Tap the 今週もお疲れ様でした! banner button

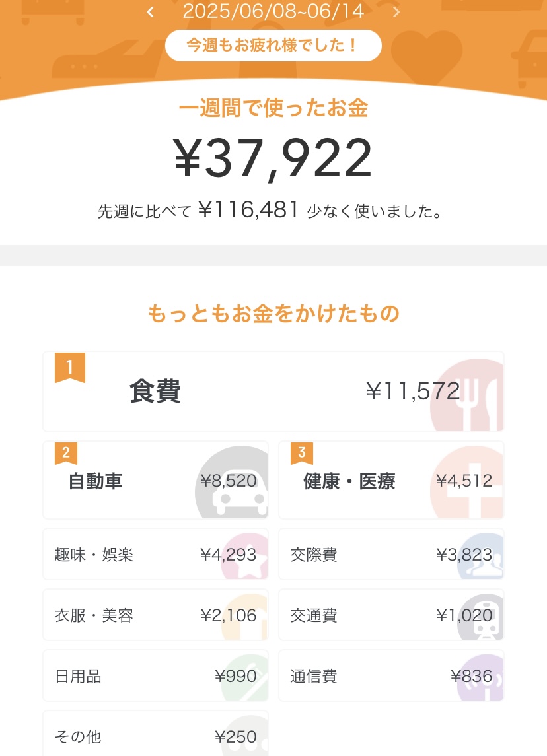273,46
